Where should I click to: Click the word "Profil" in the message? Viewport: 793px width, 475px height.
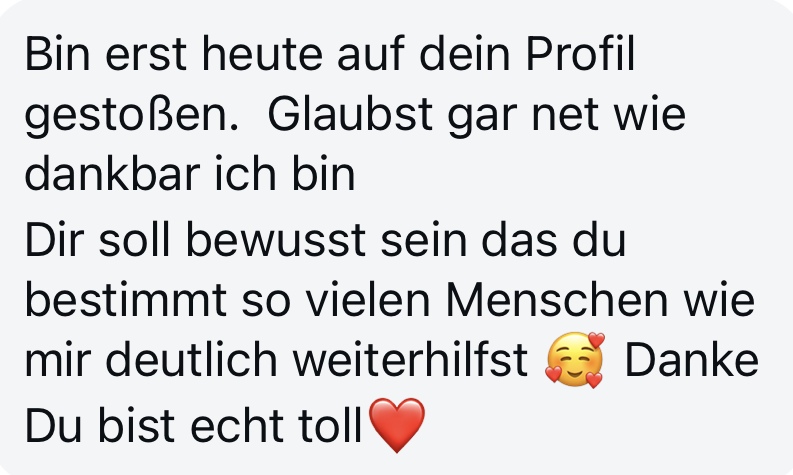click(x=580, y=55)
